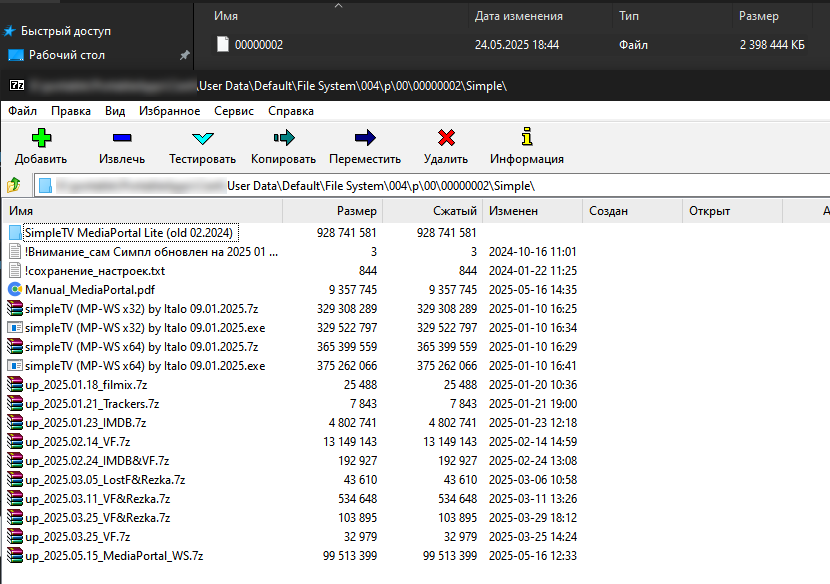Sort 7-Zip list by Создан column
Screen dimensions: 830x584
point(633,211)
